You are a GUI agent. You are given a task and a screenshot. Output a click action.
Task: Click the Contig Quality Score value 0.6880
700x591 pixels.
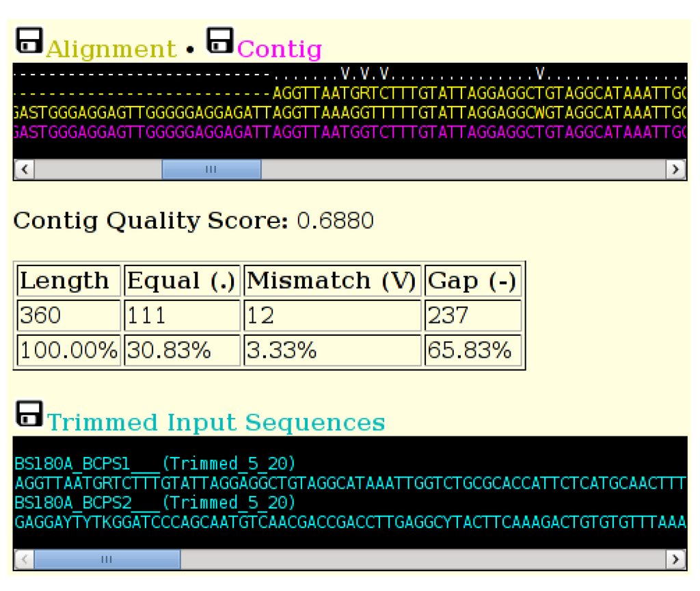[336, 220]
